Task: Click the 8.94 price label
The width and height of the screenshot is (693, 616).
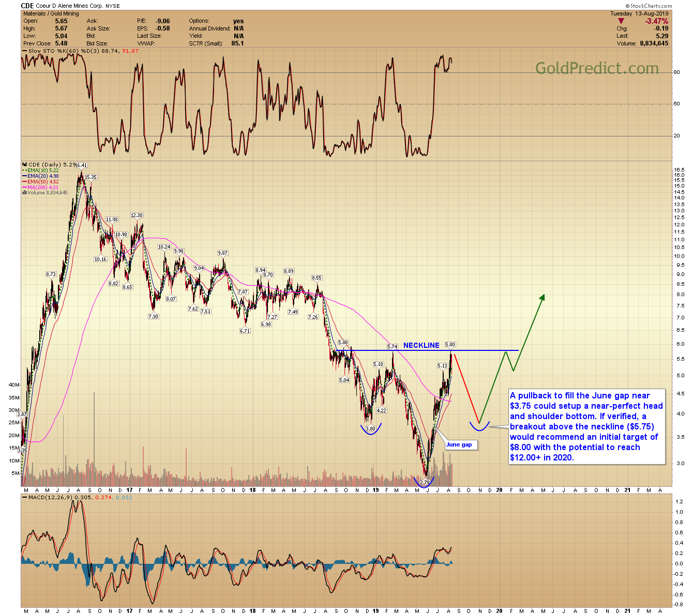Action: coord(261,270)
